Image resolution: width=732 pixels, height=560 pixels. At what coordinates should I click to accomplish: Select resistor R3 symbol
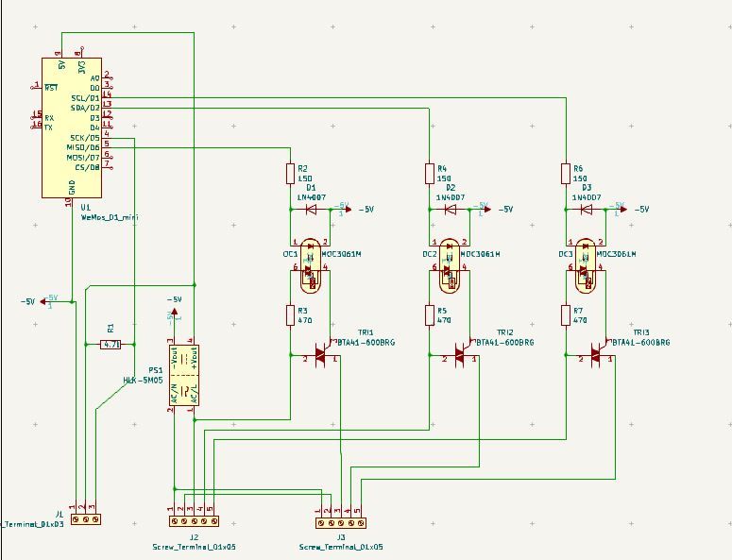coord(290,315)
